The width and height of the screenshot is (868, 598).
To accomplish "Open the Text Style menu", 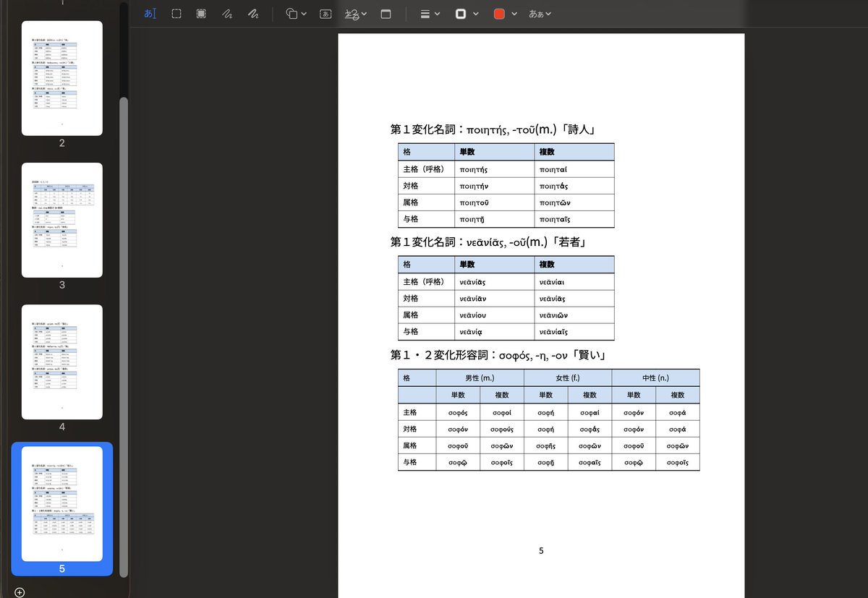I will 536,14.
